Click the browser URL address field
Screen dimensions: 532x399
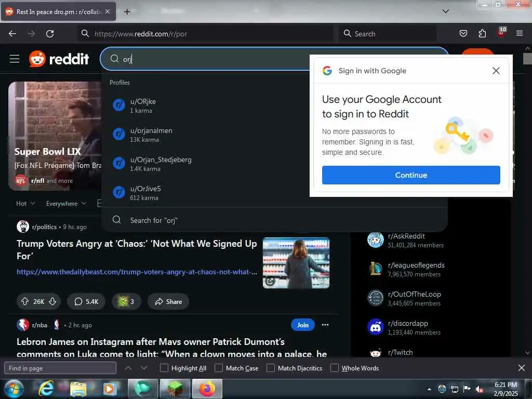click(x=205, y=34)
